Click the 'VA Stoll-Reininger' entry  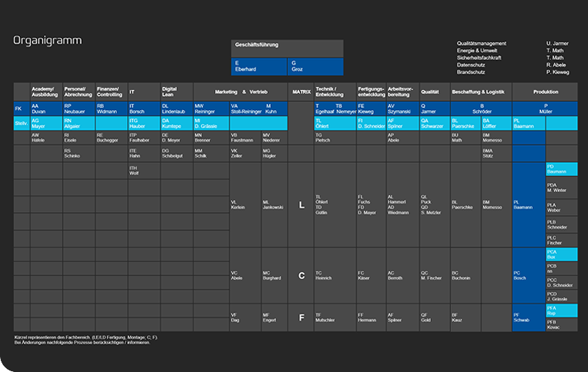click(246, 109)
